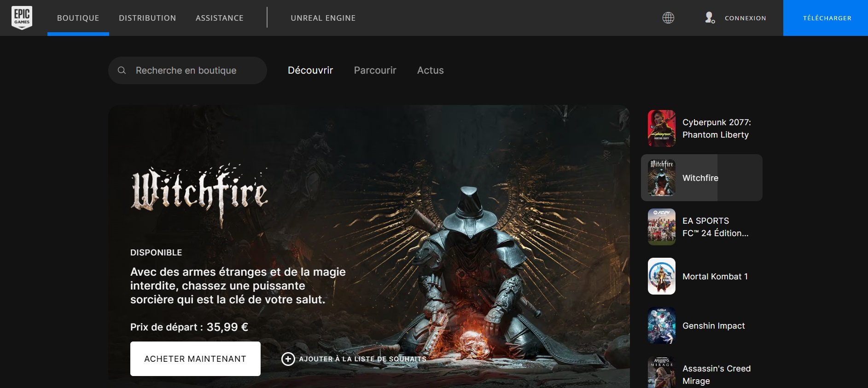Click Ajouter à la liste de souhaits
Screen dimensions: 868x388
point(362,359)
